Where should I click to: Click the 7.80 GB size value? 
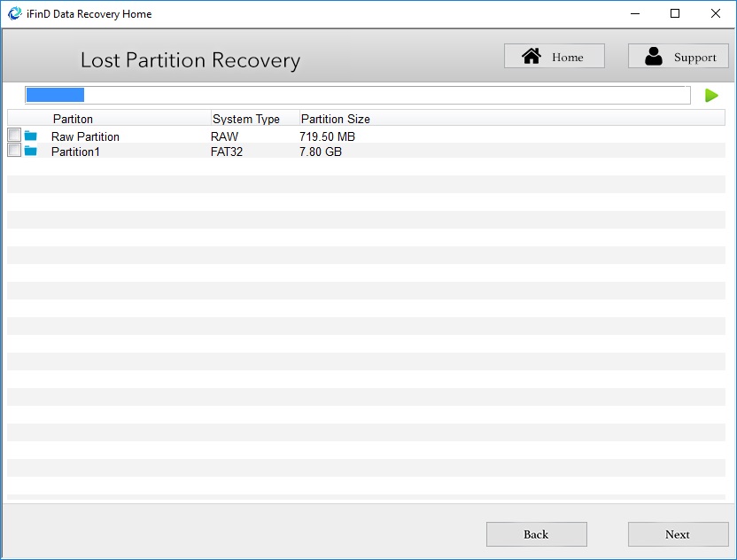tap(321, 152)
